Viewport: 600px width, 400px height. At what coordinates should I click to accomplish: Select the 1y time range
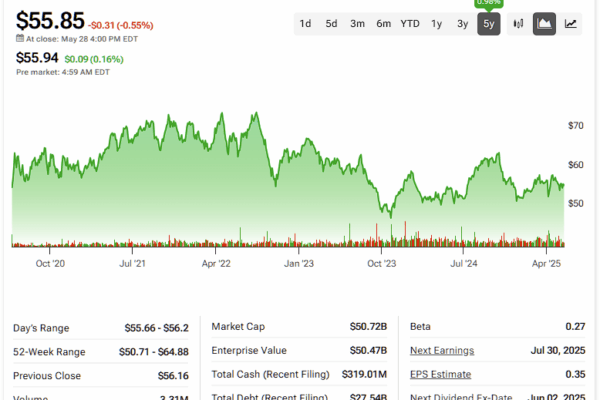pyautogui.click(x=437, y=24)
